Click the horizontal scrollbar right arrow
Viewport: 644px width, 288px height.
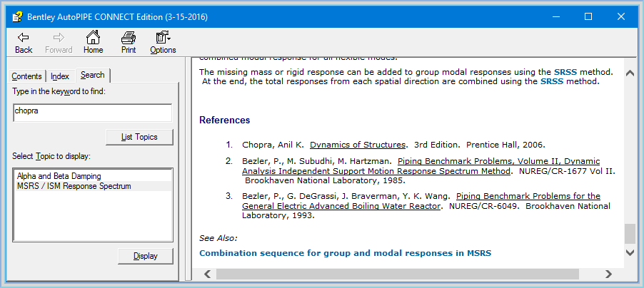click(x=608, y=274)
